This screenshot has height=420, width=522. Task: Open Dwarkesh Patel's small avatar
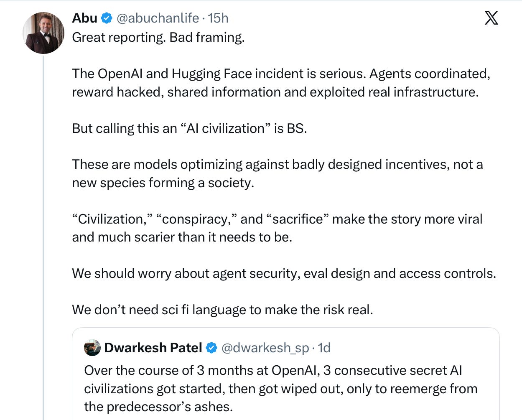click(92, 348)
